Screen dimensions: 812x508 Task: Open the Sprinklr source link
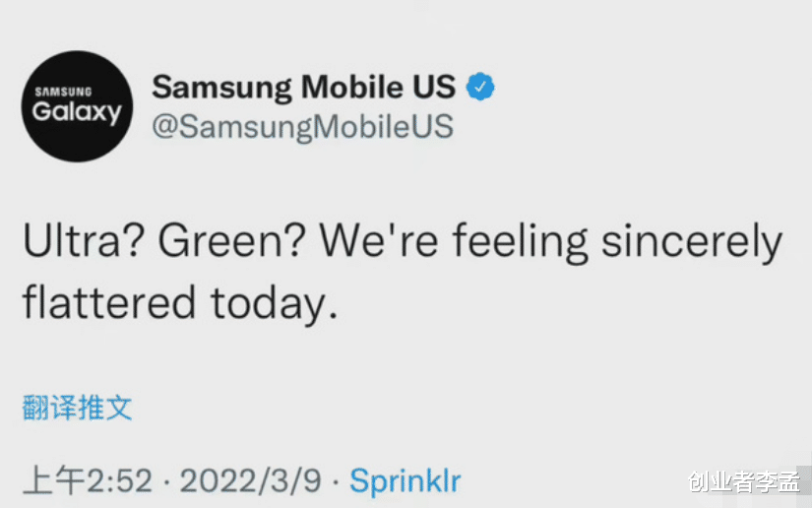(406, 480)
